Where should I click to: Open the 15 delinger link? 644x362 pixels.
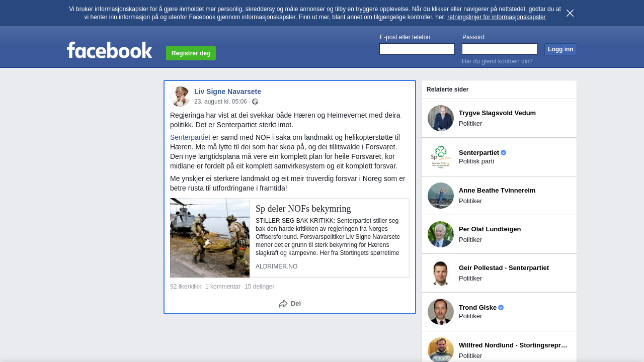(x=259, y=287)
